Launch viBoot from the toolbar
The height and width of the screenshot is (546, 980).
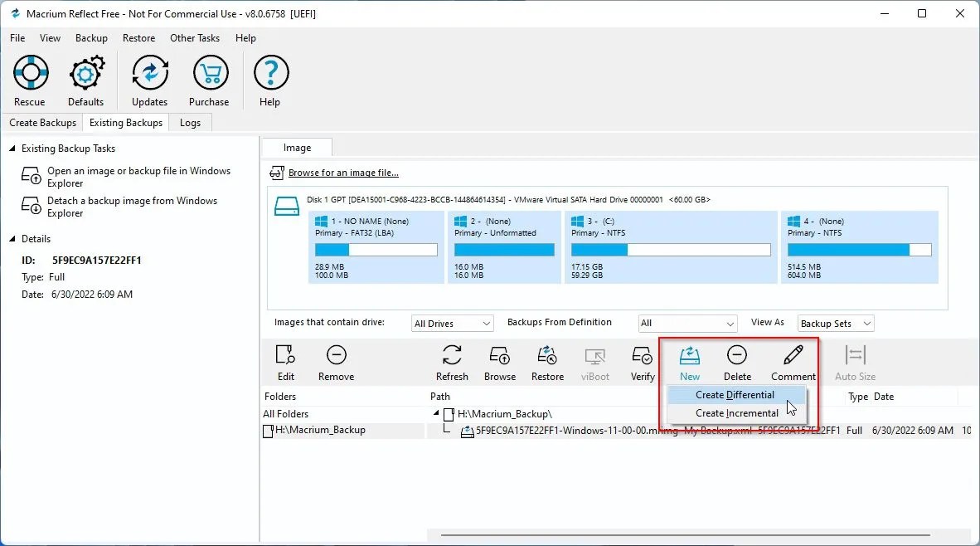pyautogui.click(x=594, y=363)
